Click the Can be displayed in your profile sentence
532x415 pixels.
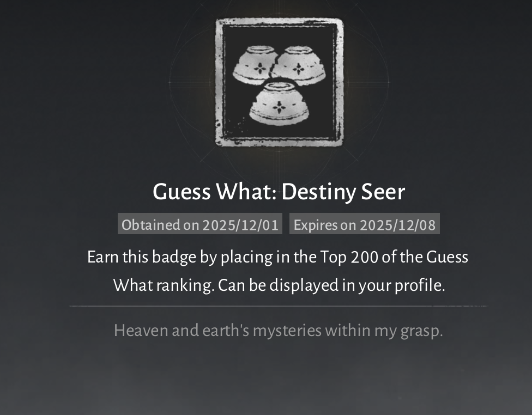331,285
